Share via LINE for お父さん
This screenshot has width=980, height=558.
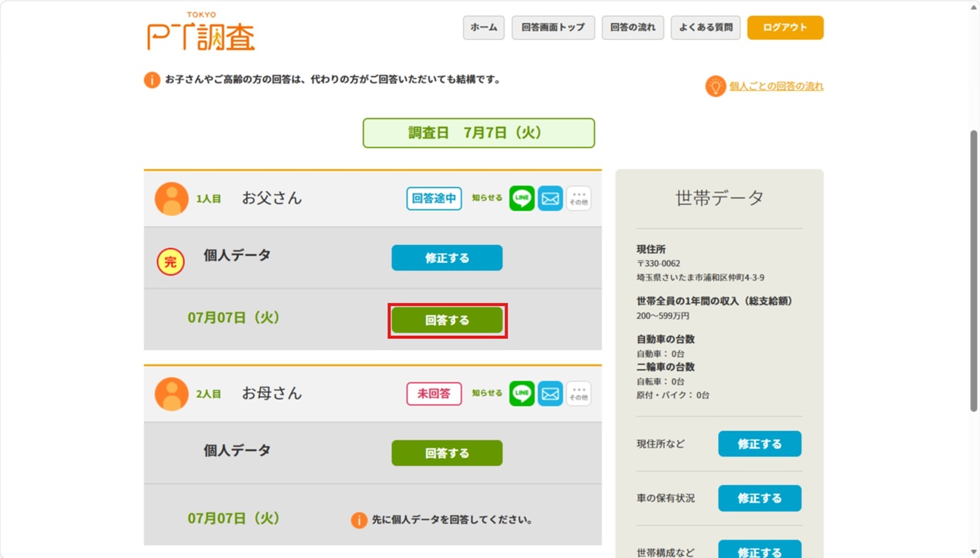[x=522, y=198]
